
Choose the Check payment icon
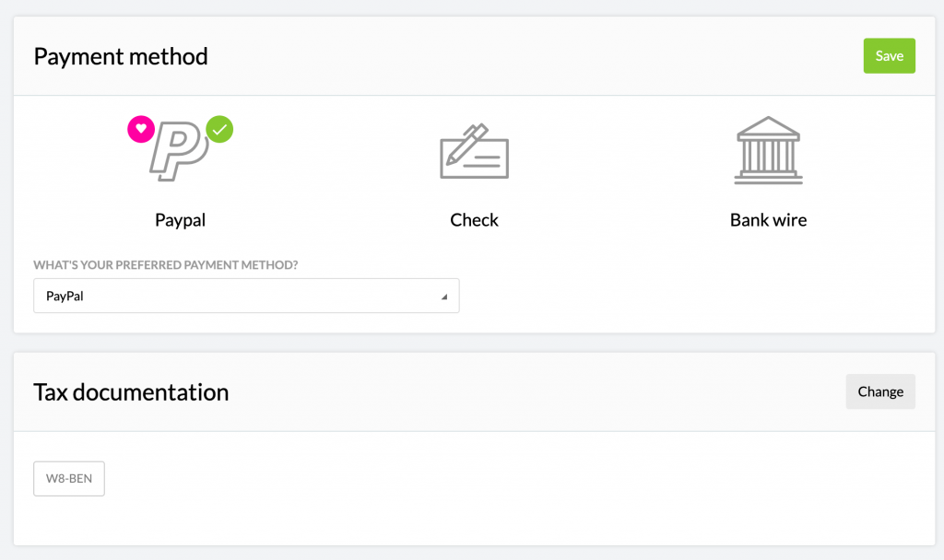[475, 151]
